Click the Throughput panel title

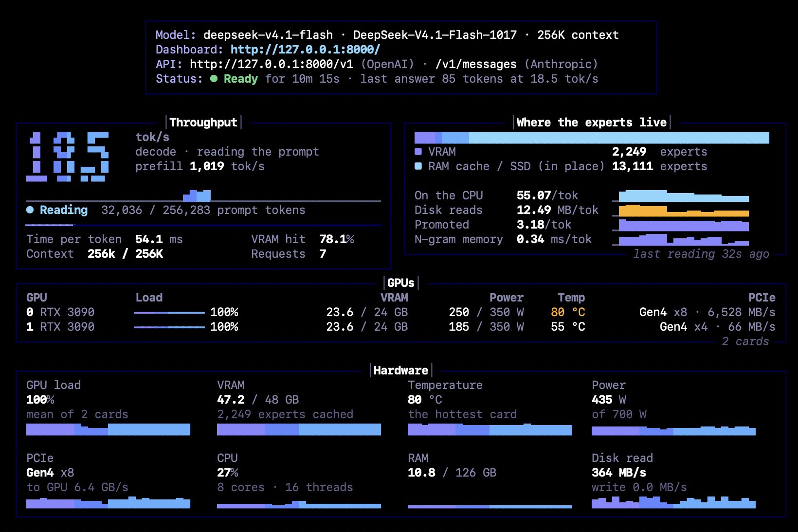203,123
